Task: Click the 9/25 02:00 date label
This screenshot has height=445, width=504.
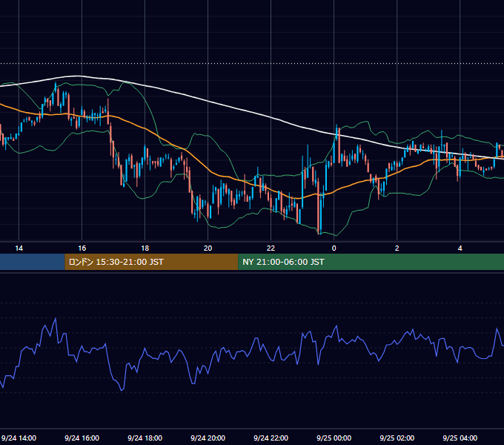Action: [397, 438]
